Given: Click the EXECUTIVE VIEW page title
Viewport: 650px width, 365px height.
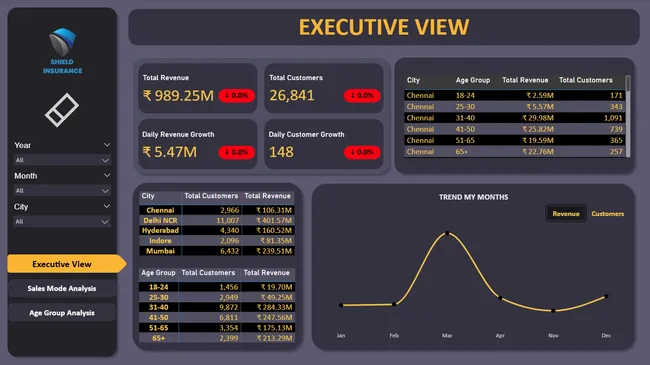Looking at the screenshot, I should (384, 27).
